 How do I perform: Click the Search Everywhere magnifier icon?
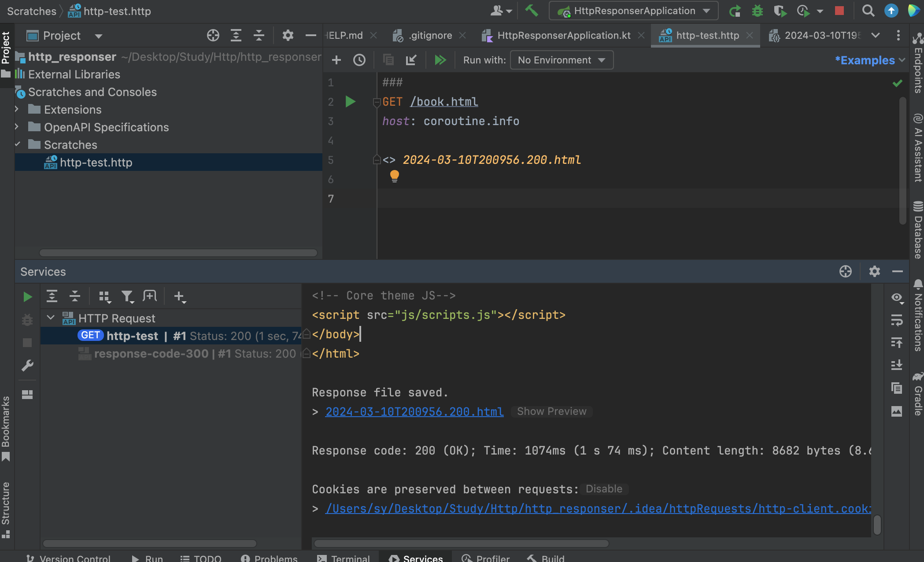868,11
